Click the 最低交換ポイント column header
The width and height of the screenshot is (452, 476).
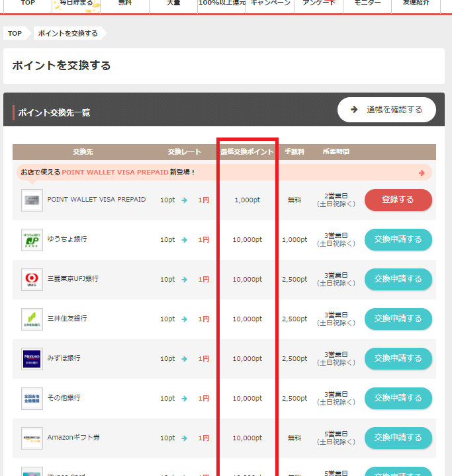pos(247,152)
